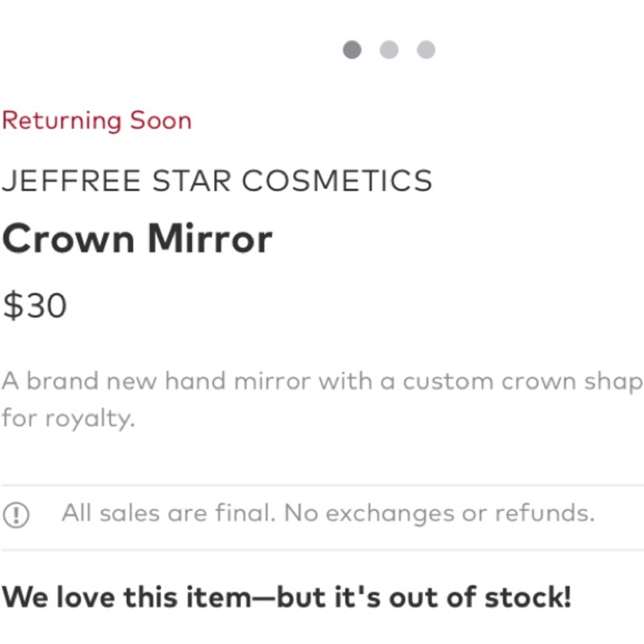The image size is (644, 644).
Task: Click the 'for royalty.' description line
Action: click(68, 419)
